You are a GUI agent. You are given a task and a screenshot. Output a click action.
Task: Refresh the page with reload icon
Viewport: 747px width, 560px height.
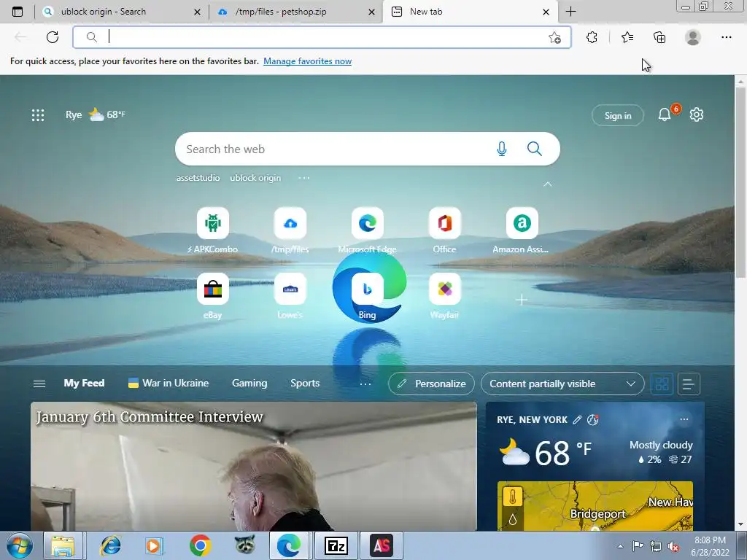tap(53, 37)
